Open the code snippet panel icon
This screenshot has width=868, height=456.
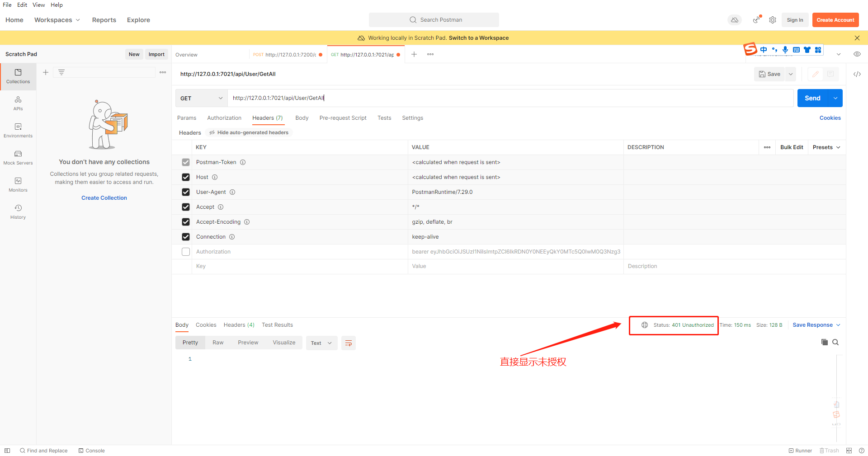[x=857, y=74]
